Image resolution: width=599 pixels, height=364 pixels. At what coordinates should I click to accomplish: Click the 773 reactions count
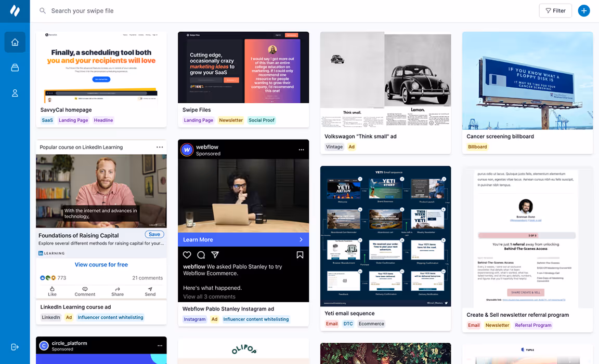(x=61, y=278)
